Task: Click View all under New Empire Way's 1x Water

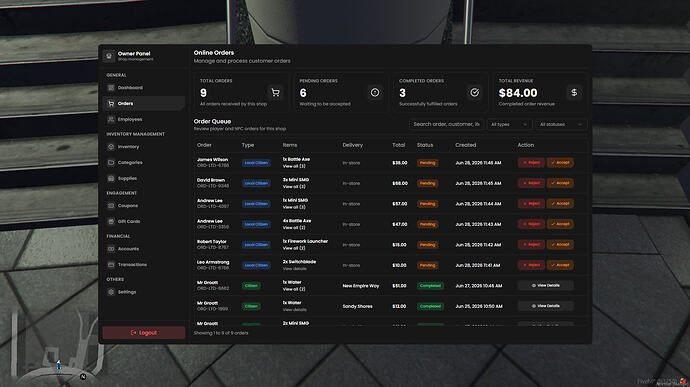Action: click(294, 289)
